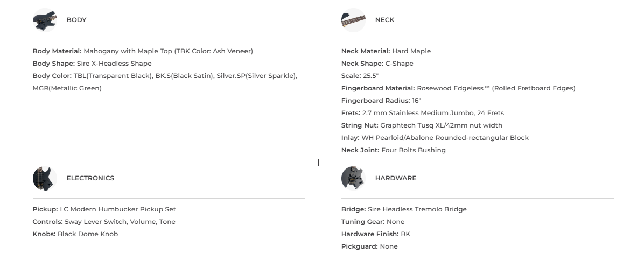Viewport: 644px width, 261px height.
Task: Click the Neck Material Hard Maple line
Action: click(386, 51)
